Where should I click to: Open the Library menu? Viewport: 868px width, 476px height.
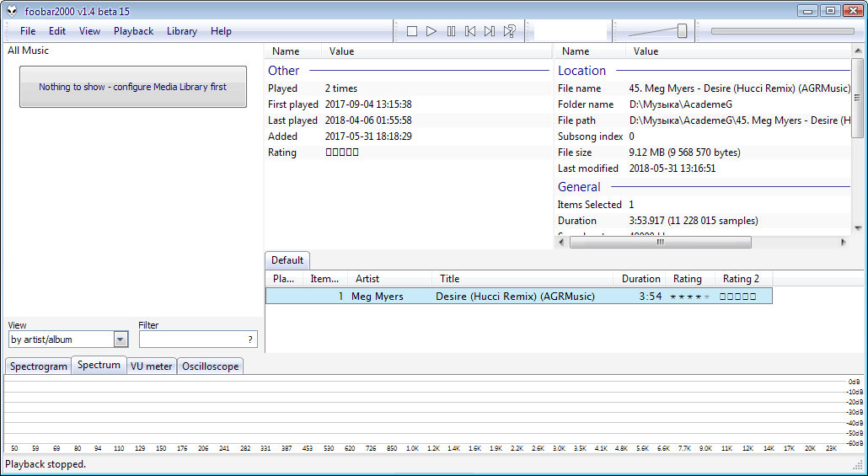[x=181, y=31]
